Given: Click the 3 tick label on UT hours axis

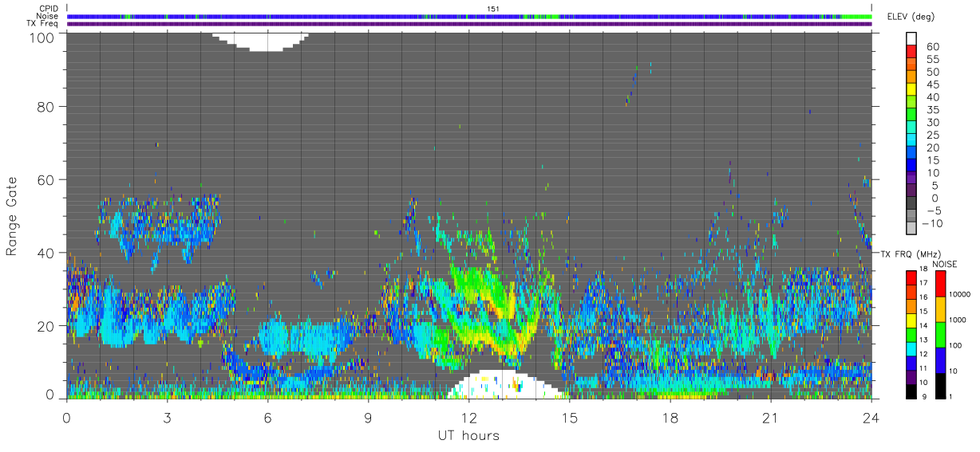Looking at the screenshot, I should click(x=168, y=417).
